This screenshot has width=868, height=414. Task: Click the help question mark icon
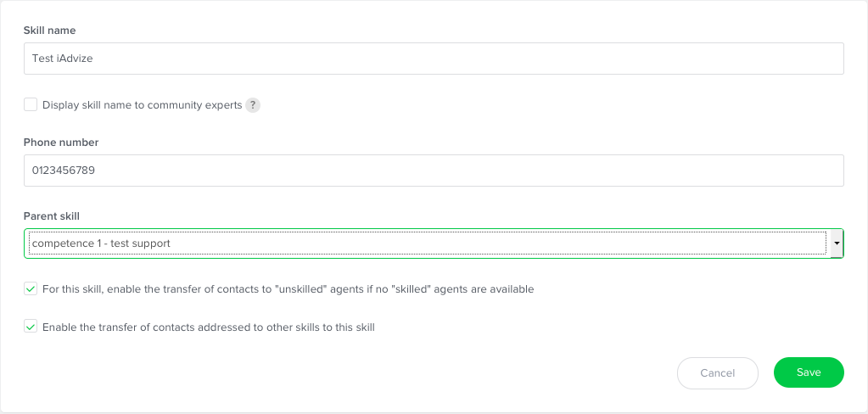point(252,105)
